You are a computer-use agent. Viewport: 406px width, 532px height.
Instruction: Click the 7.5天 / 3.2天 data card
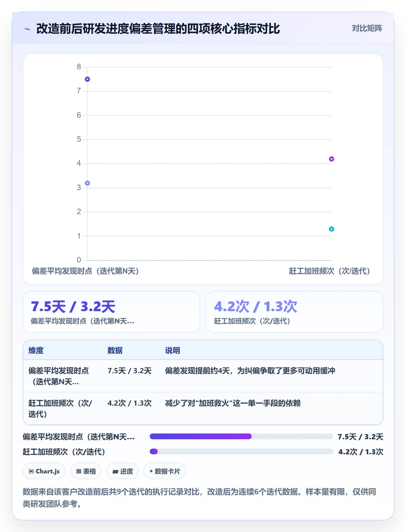(111, 312)
